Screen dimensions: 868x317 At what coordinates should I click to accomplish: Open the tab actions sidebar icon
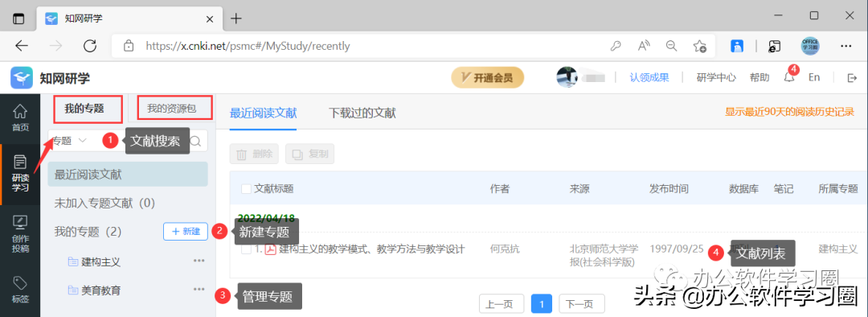pos(18,18)
